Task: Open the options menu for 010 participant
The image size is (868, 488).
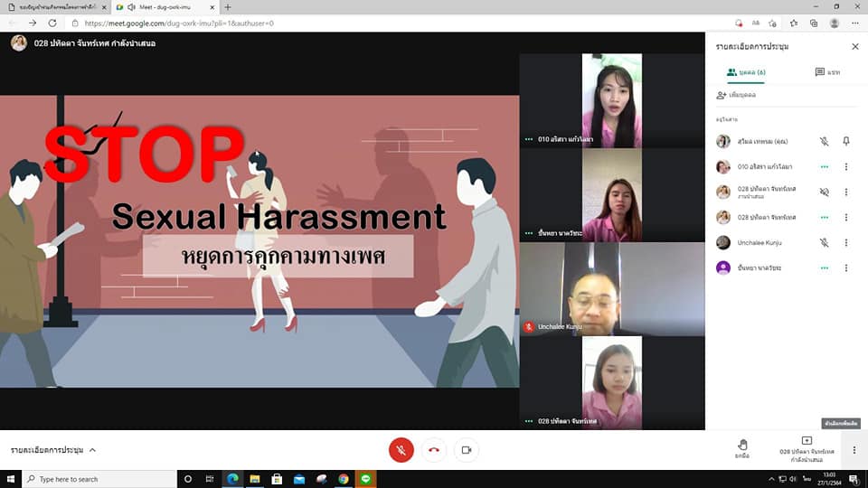Action: (x=846, y=167)
